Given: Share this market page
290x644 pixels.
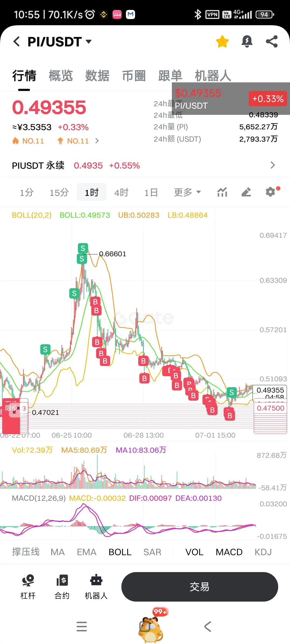Looking at the screenshot, I should click(272, 42).
